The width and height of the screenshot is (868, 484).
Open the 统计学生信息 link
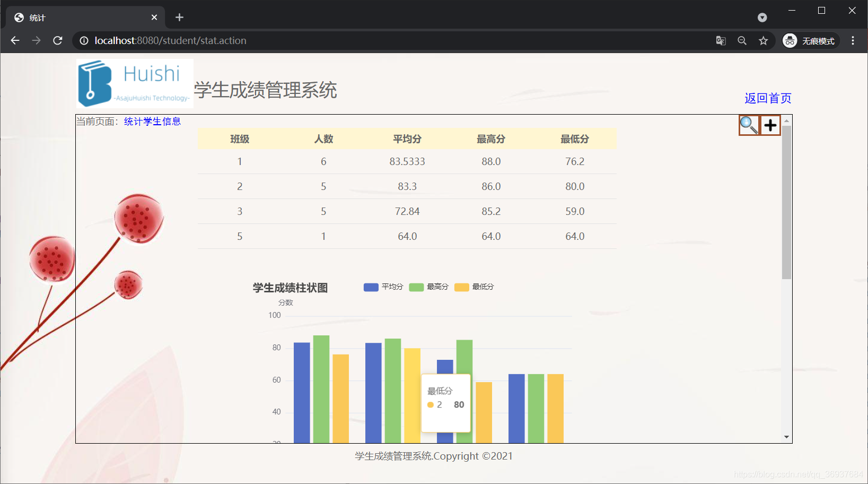click(152, 122)
